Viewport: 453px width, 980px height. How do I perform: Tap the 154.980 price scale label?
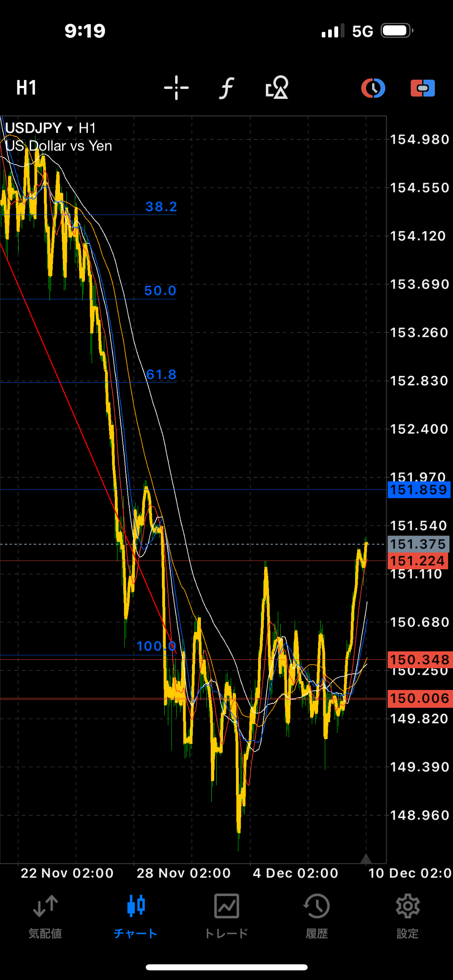(x=420, y=140)
